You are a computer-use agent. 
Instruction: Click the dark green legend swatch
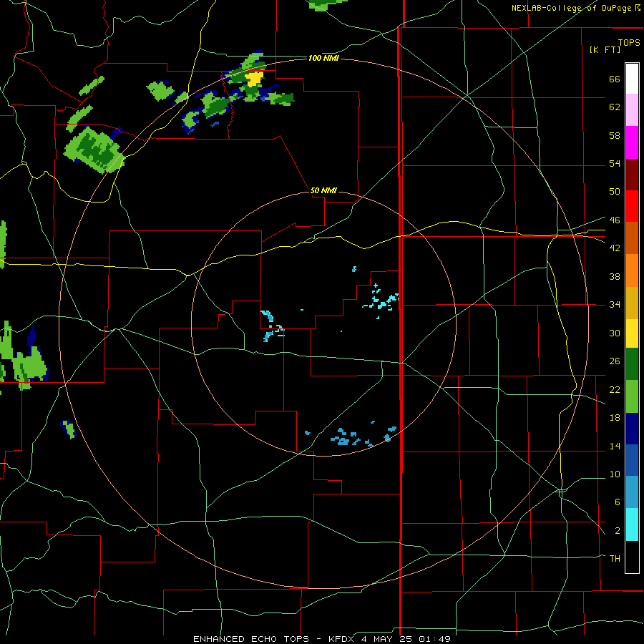click(x=632, y=364)
